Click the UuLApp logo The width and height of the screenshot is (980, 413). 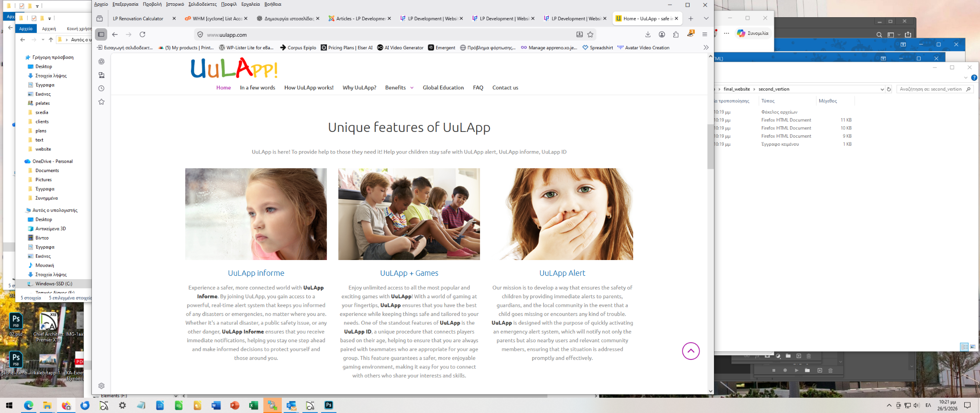(x=234, y=68)
